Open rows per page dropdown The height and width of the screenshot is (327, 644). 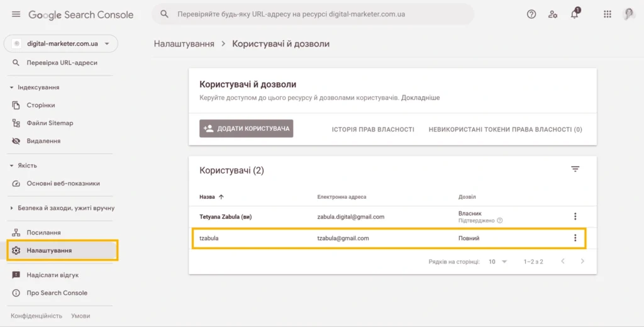coord(498,262)
